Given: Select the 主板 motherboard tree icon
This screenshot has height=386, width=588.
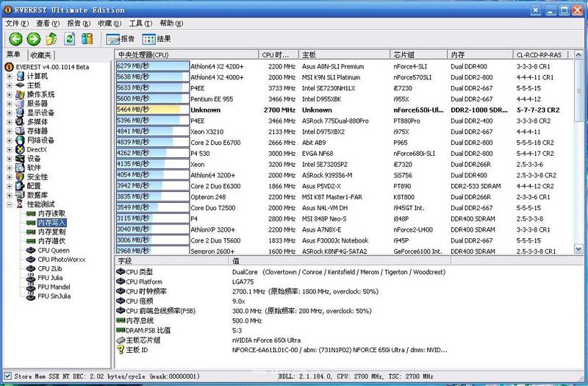Looking at the screenshot, I should pos(20,85).
